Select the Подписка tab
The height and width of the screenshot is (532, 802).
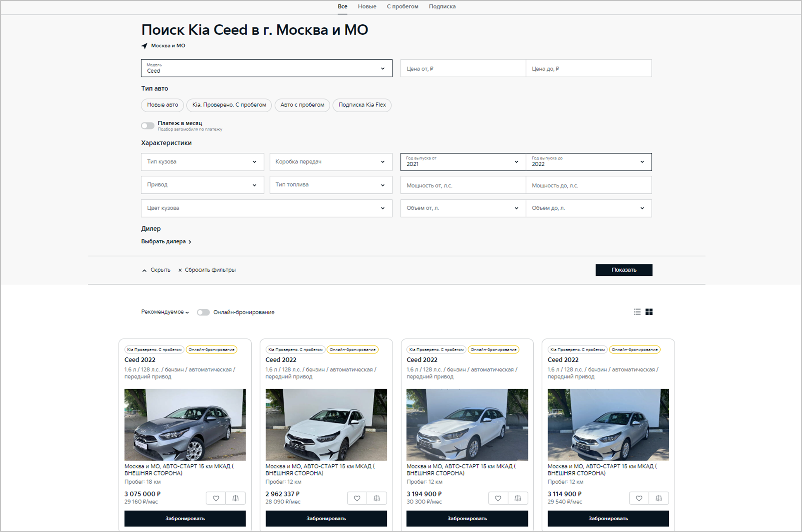click(x=442, y=7)
